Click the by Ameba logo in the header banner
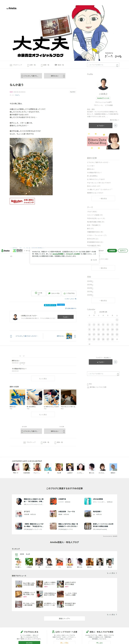Screen dimensions: 129x644 (12, 8)
